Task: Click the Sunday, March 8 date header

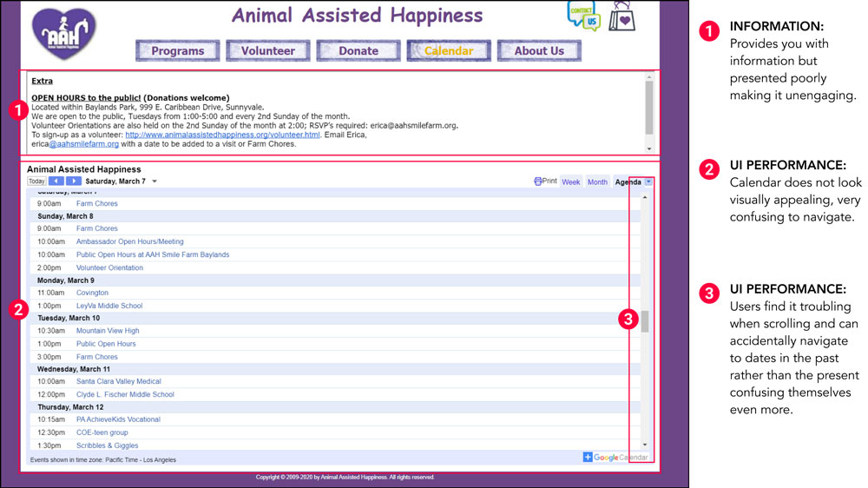Action: pyautogui.click(x=65, y=216)
